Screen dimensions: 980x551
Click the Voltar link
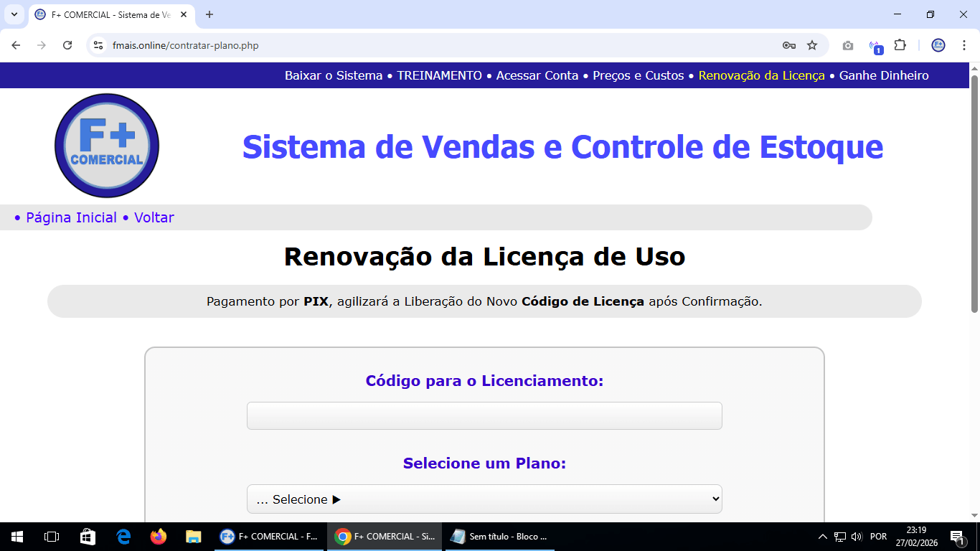tap(155, 217)
